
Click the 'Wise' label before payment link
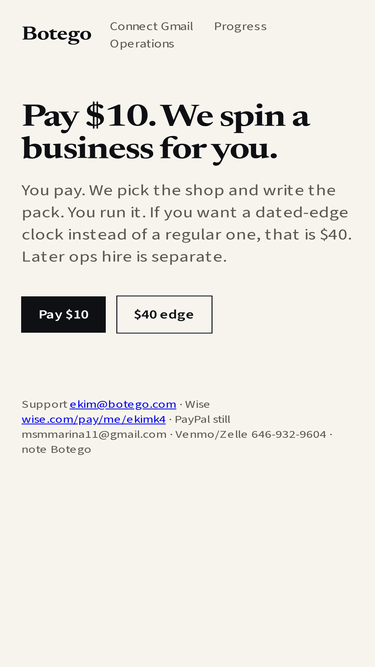(x=197, y=404)
